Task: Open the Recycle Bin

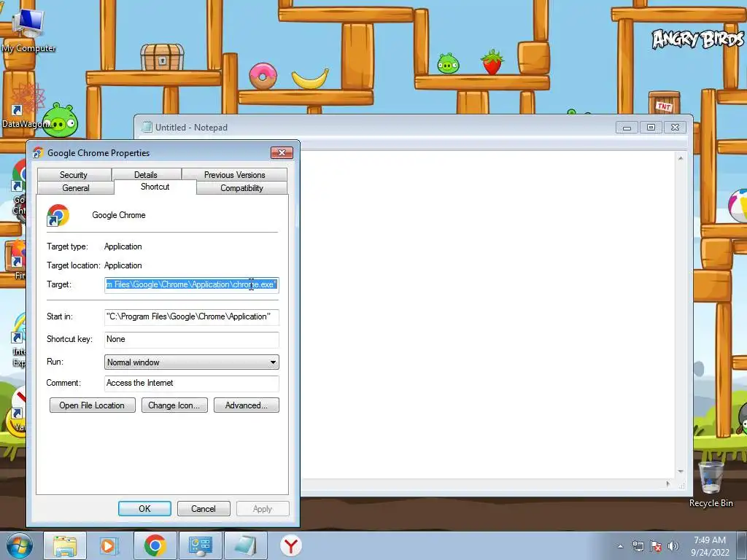Action: point(711,485)
